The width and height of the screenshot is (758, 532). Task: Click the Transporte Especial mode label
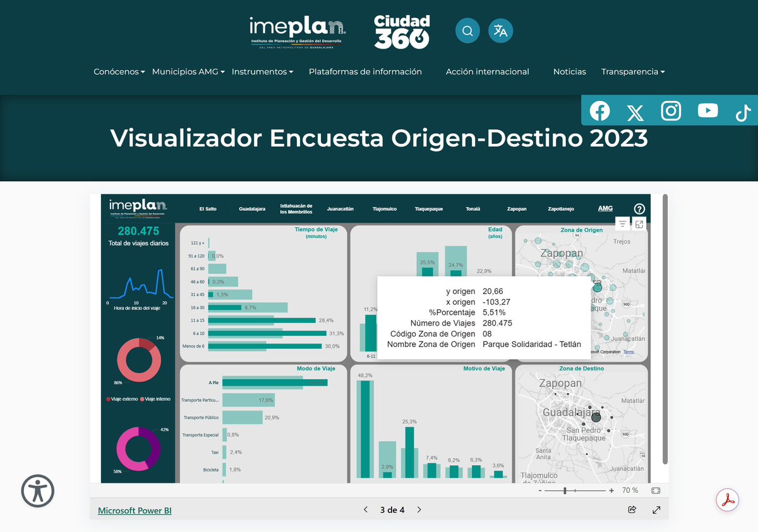point(200,435)
